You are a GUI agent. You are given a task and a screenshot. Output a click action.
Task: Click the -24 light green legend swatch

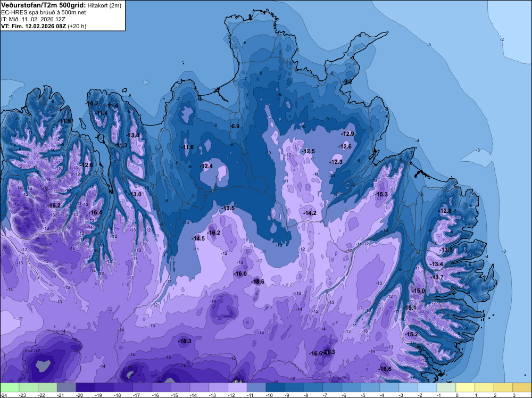coord(10,387)
